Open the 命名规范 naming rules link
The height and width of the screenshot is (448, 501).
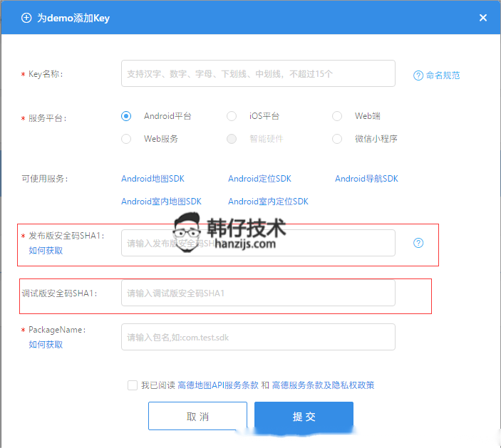pyautogui.click(x=443, y=75)
